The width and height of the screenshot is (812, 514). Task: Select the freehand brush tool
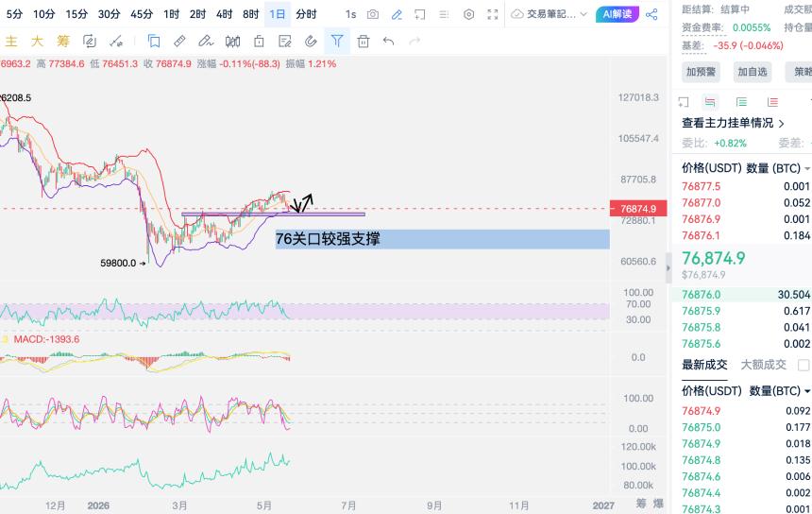point(206,41)
